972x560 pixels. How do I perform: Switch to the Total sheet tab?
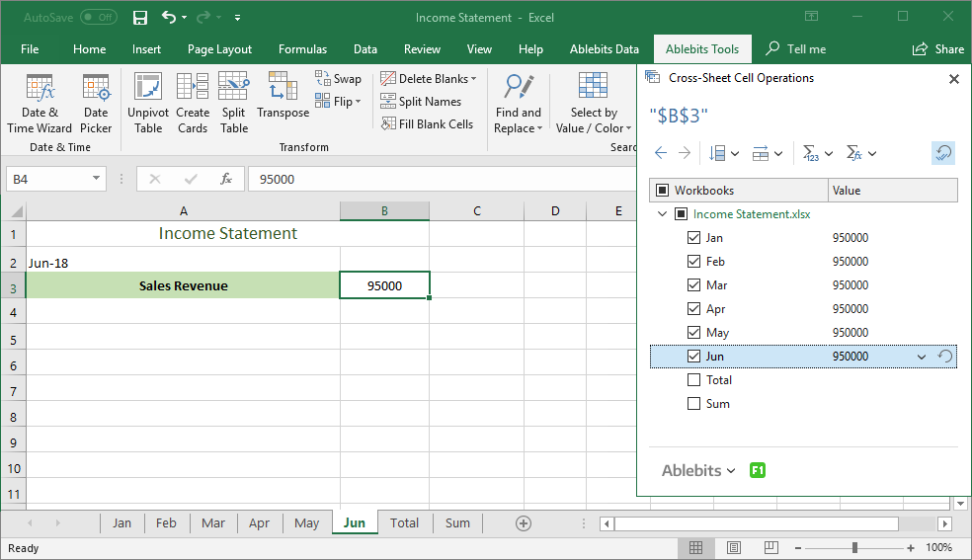coord(404,523)
